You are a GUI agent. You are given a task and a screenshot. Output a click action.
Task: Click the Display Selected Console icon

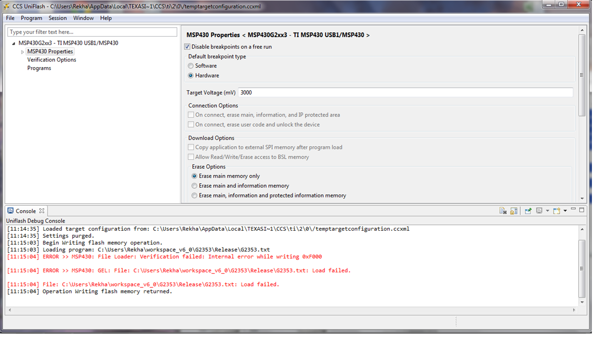(x=539, y=211)
